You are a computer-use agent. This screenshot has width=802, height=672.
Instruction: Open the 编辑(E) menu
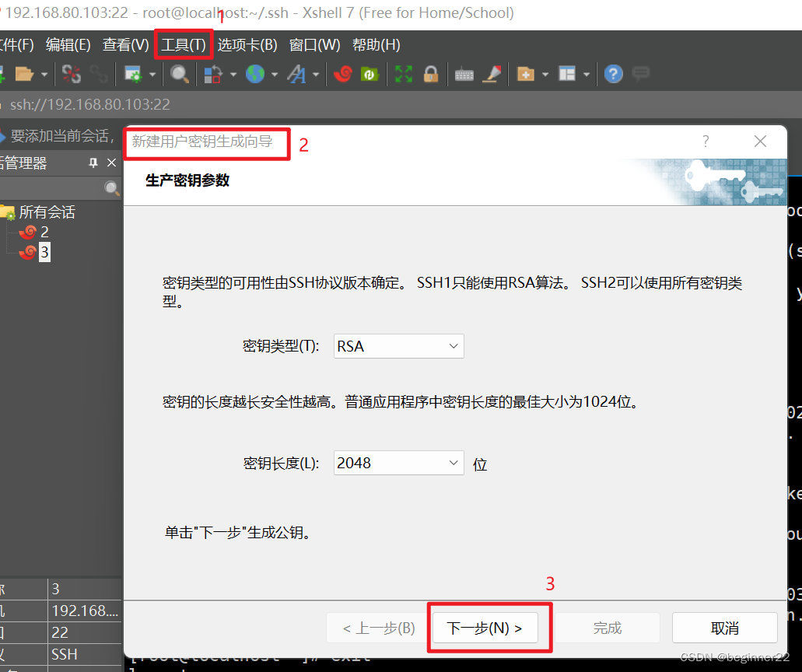(x=68, y=45)
